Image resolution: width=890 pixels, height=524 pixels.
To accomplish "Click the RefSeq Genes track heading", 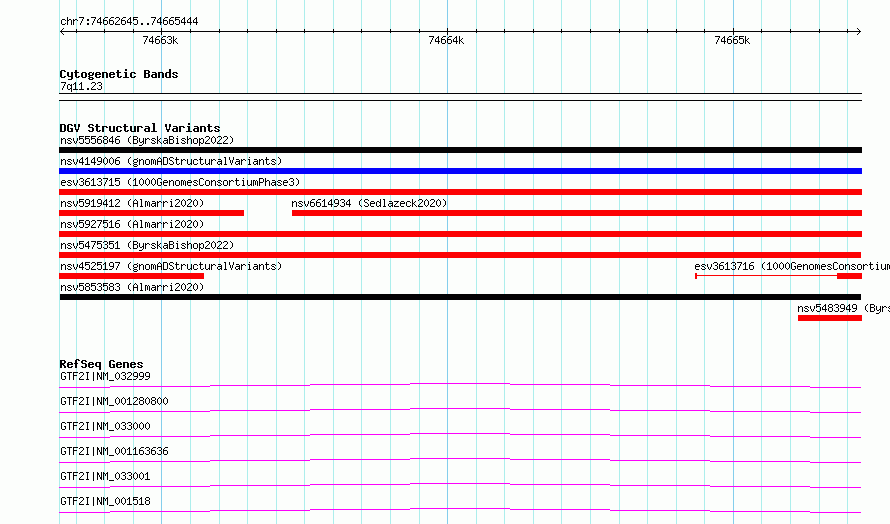I will [101, 364].
